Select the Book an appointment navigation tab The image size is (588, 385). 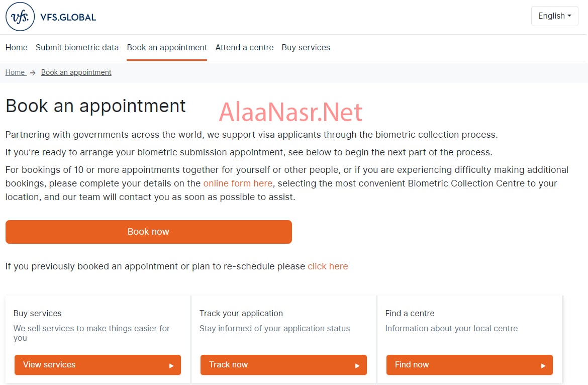[167, 48]
